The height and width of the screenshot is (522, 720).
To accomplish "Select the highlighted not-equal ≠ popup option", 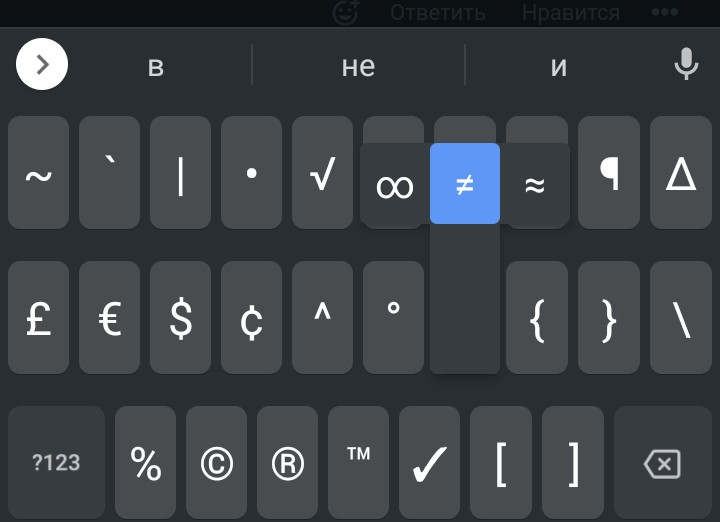I will [465, 184].
